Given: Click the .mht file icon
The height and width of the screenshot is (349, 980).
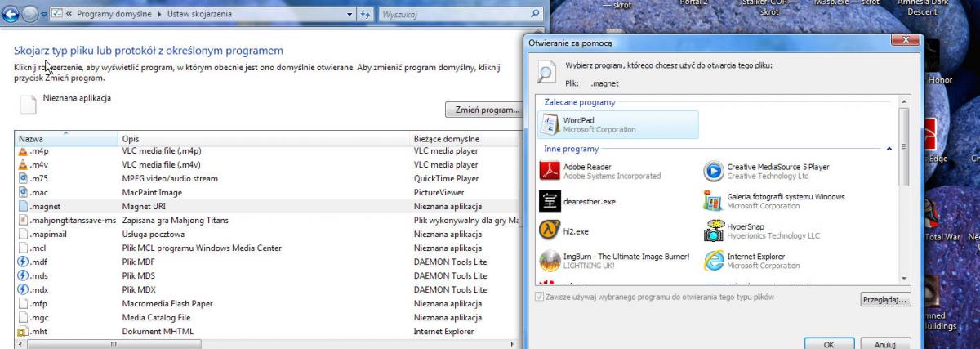Looking at the screenshot, I should [x=23, y=332].
